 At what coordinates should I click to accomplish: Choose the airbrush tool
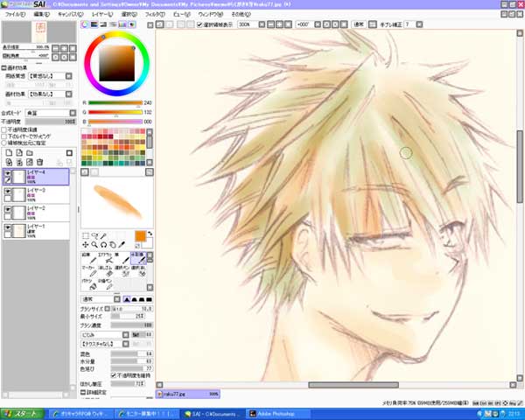[x=106, y=258]
